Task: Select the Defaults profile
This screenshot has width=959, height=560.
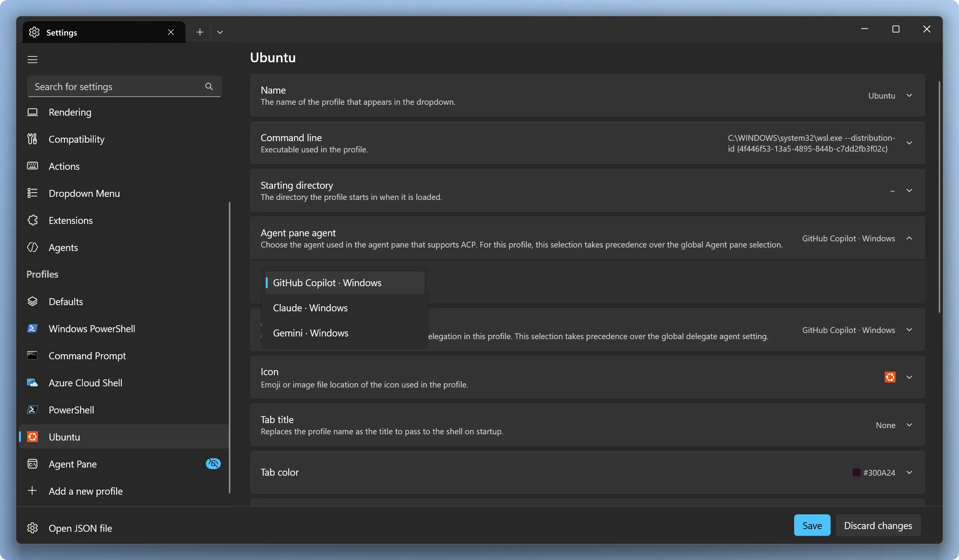Action: click(124, 302)
